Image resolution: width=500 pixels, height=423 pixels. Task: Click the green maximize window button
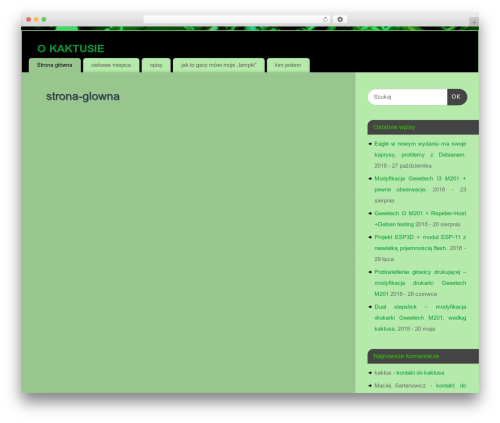point(44,20)
